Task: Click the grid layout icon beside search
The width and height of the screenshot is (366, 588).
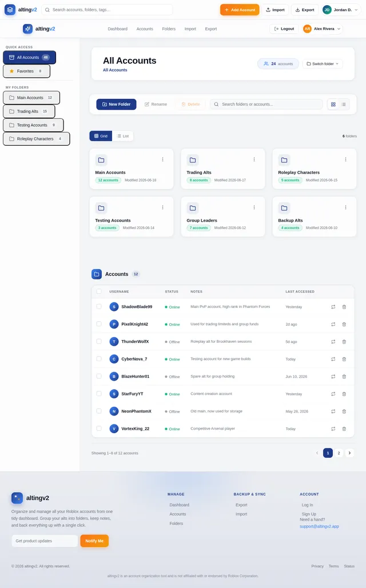Action: pyautogui.click(x=333, y=104)
